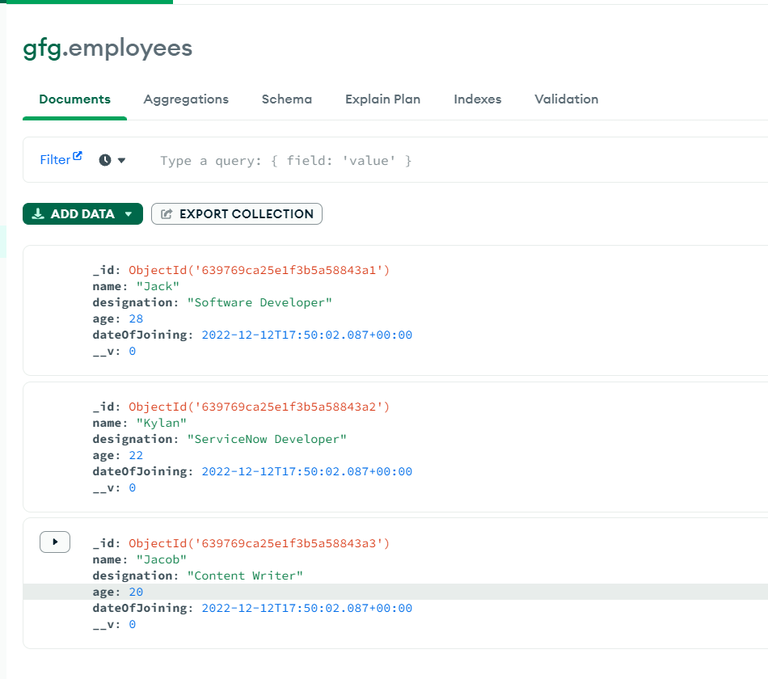Expand the Jacob document with arrow button

point(55,542)
